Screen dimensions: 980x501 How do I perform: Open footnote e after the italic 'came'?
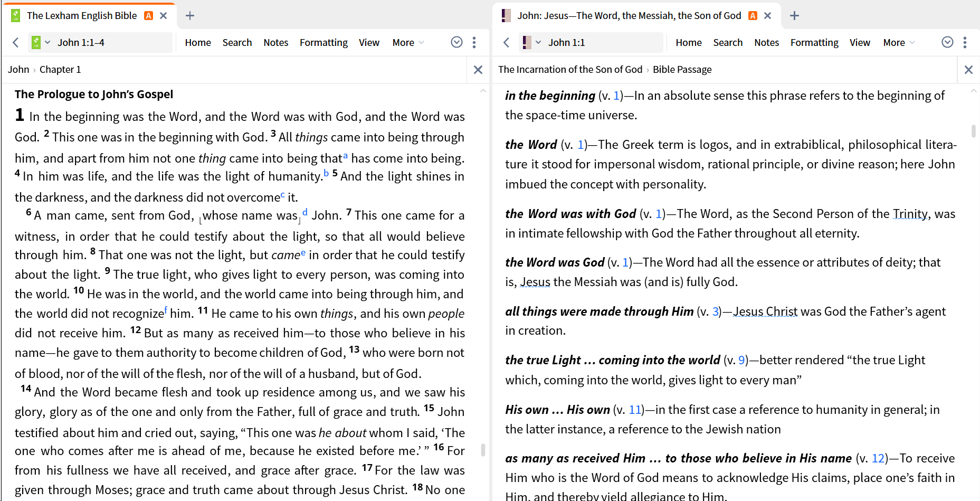[303, 253]
